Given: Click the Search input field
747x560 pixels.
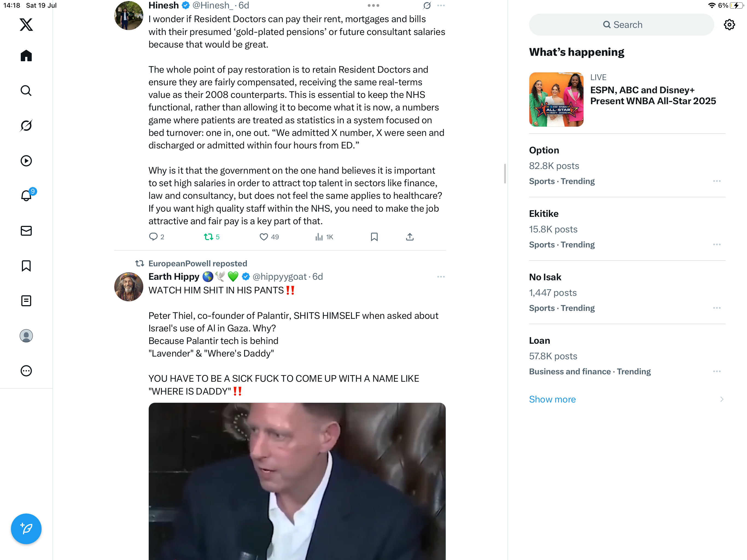Looking at the screenshot, I should (621, 25).
